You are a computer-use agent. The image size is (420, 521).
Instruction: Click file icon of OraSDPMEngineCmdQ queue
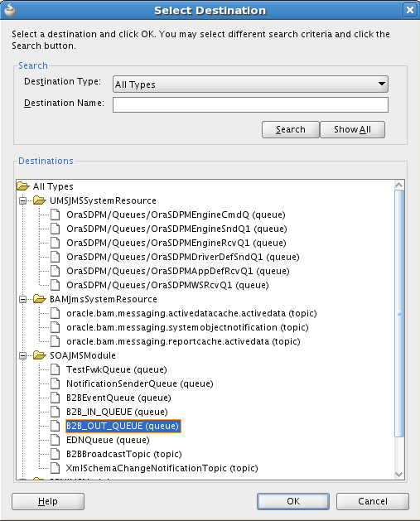pos(56,215)
